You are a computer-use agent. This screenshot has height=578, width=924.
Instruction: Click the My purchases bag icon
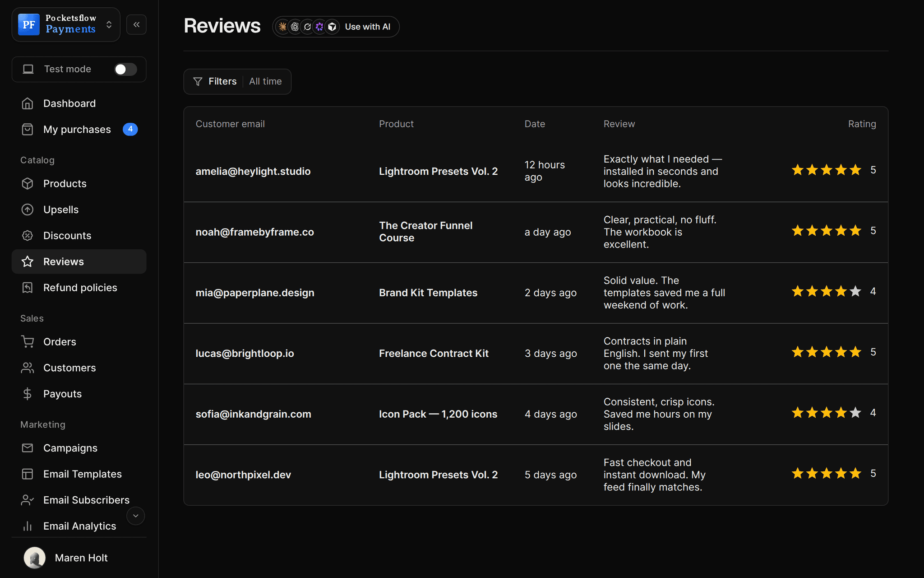28,130
